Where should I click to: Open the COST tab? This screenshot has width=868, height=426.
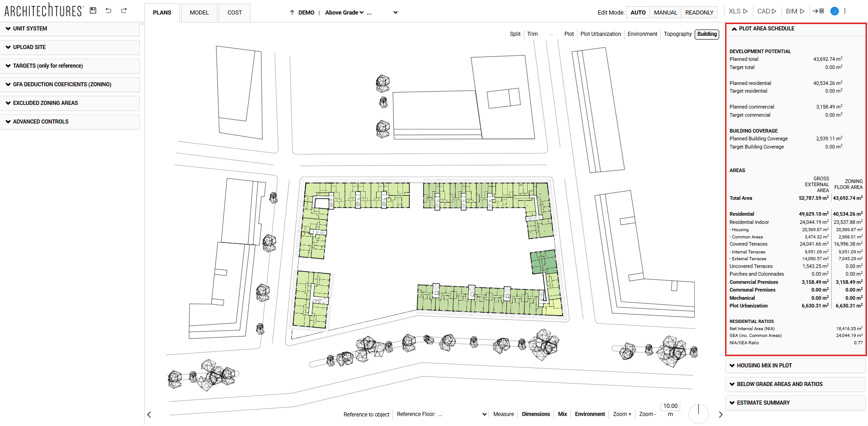pos(234,12)
